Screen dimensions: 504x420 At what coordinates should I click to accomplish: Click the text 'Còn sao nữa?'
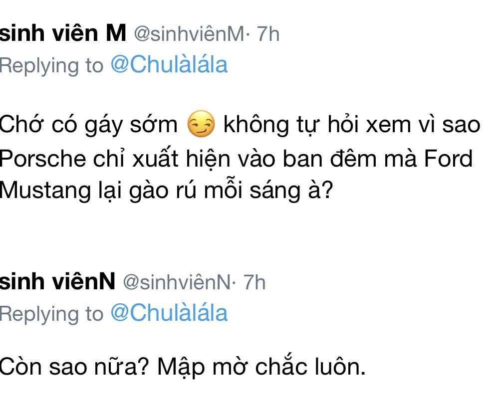click(74, 367)
